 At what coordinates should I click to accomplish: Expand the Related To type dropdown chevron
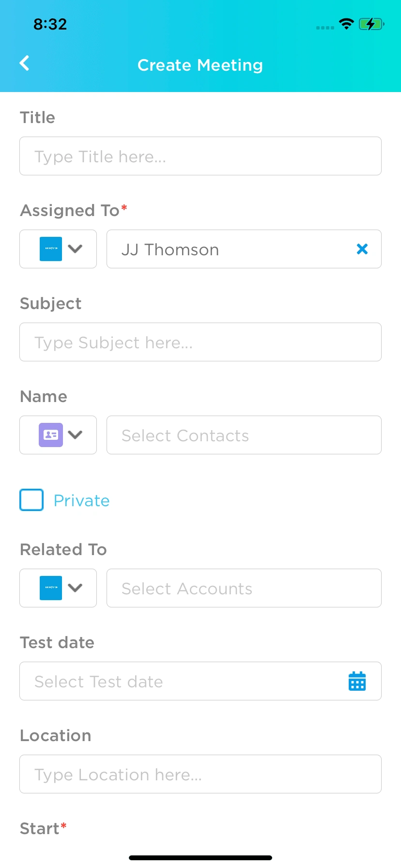click(75, 588)
